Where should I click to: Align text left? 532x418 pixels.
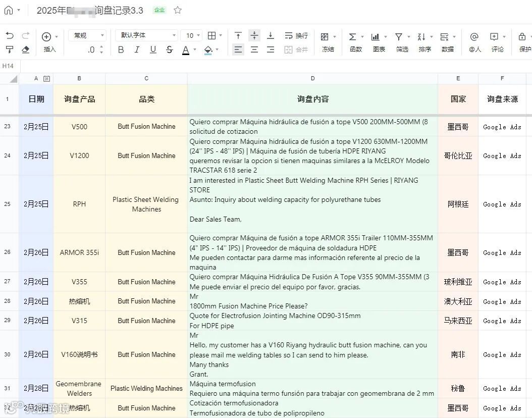(x=238, y=49)
